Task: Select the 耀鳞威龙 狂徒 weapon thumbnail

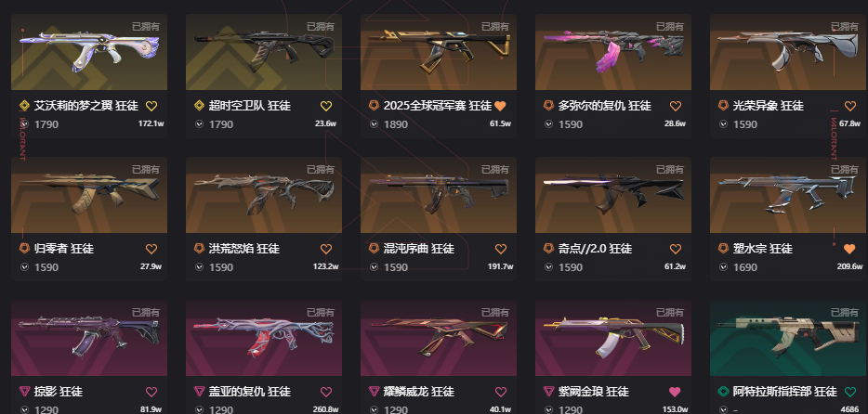Action: pos(439,338)
